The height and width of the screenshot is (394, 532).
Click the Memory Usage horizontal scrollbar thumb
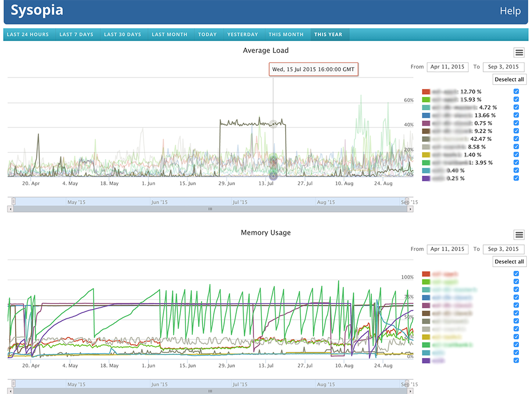210,391
